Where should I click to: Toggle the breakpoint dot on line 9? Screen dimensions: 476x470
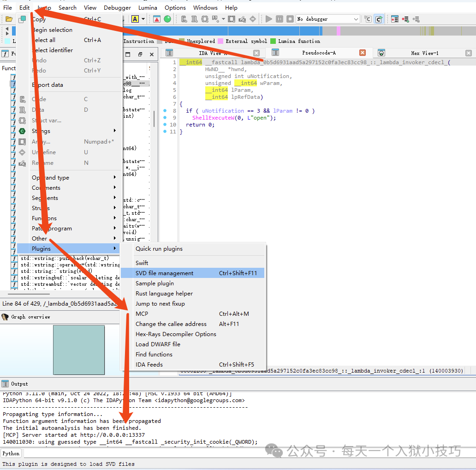165,118
